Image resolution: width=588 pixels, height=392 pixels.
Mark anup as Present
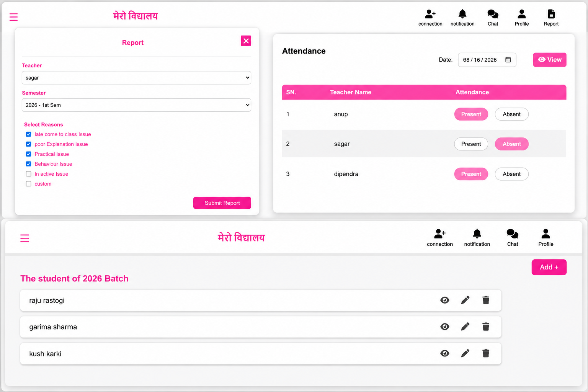pos(471,114)
